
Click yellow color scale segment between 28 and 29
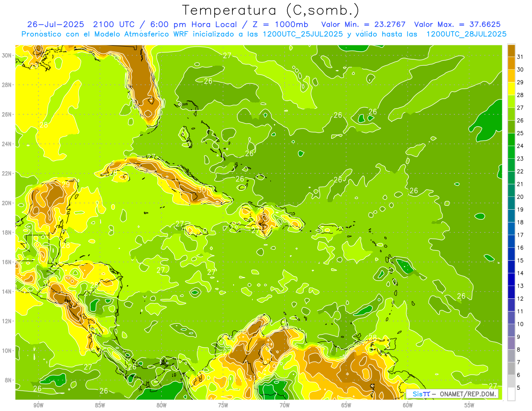click(512, 89)
